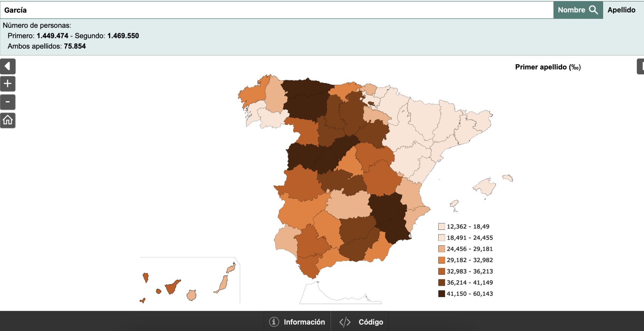
Task: Click the search magnifier icon
Action: coord(593,10)
